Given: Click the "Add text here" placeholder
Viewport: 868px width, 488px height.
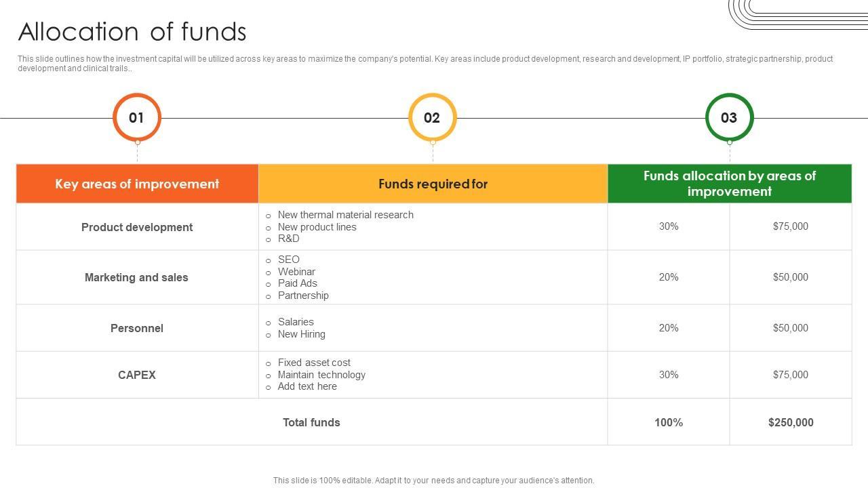Looking at the screenshot, I should (x=307, y=386).
